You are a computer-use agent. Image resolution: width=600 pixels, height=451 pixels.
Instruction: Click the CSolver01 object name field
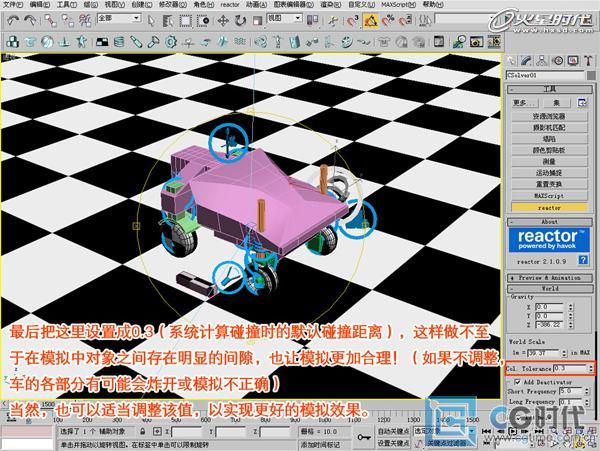click(545, 75)
